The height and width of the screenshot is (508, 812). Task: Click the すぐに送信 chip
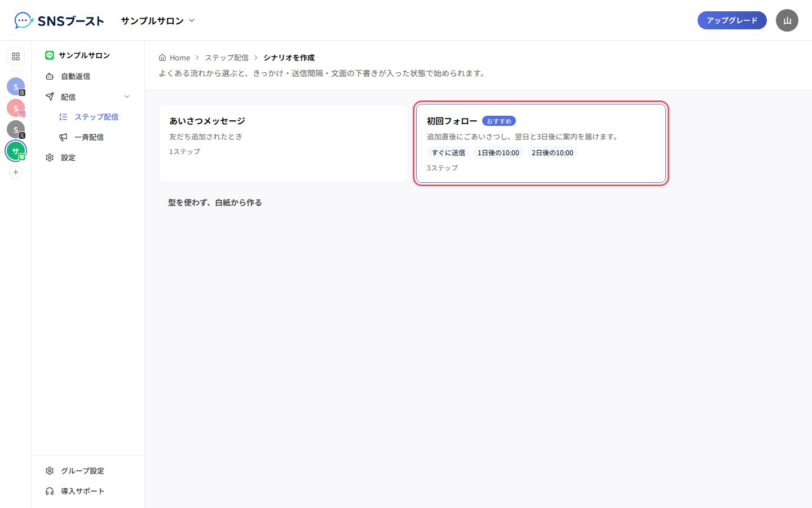coord(448,153)
